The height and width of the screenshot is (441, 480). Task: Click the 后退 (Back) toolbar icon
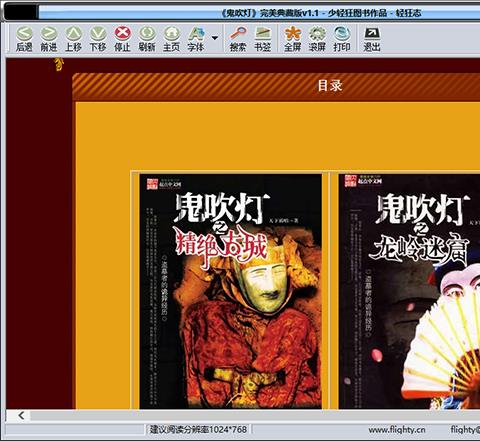(x=24, y=39)
